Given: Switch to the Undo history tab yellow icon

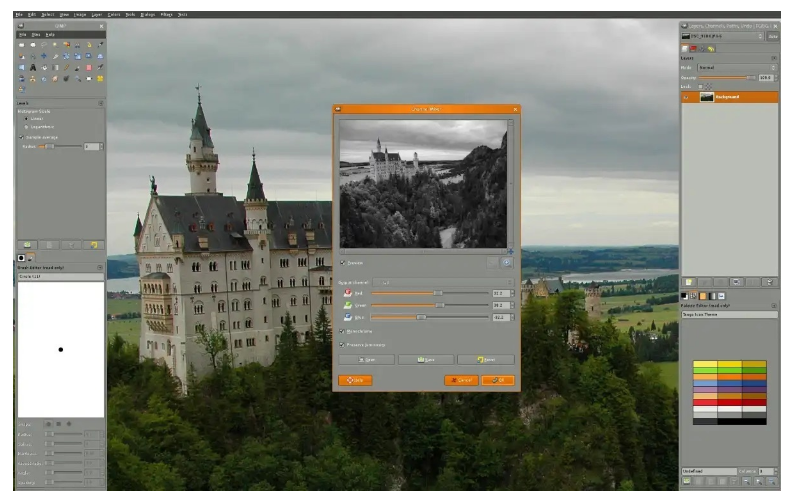Looking at the screenshot, I should (711, 49).
